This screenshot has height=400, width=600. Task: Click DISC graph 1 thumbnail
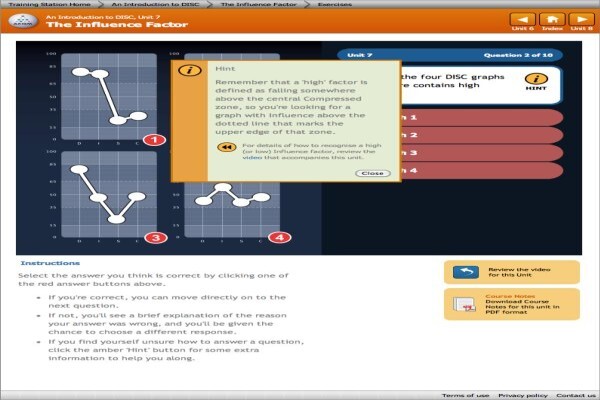tap(109, 96)
